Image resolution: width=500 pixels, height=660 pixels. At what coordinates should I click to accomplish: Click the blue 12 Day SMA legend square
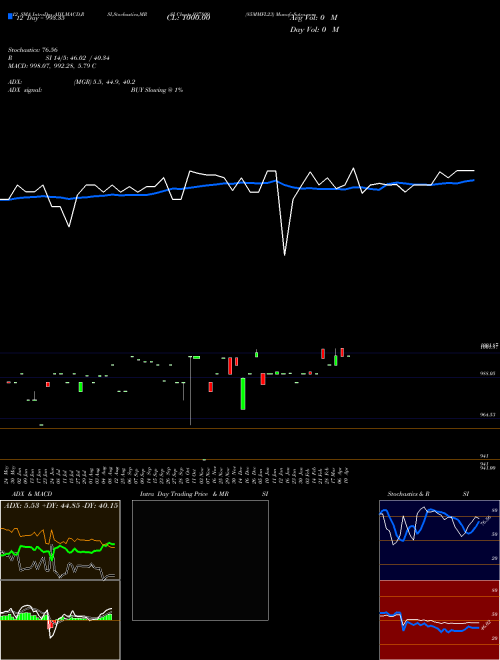click(x=11, y=17)
